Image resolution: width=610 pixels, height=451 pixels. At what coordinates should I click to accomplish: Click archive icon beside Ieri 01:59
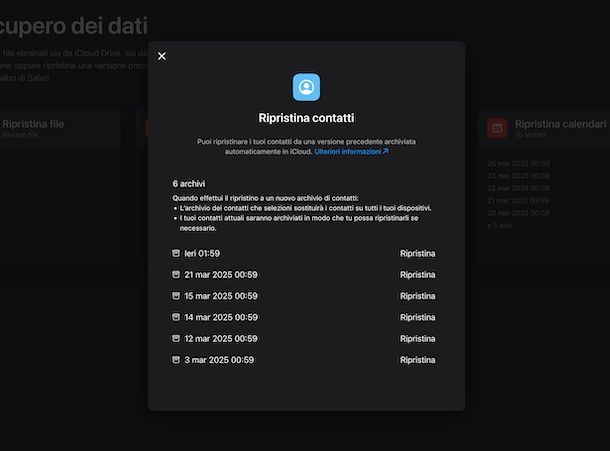point(176,253)
